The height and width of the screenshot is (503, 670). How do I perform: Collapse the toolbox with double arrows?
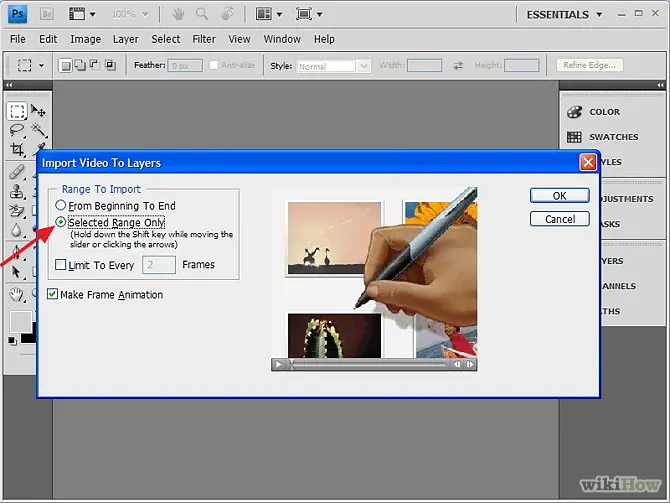[9, 85]
